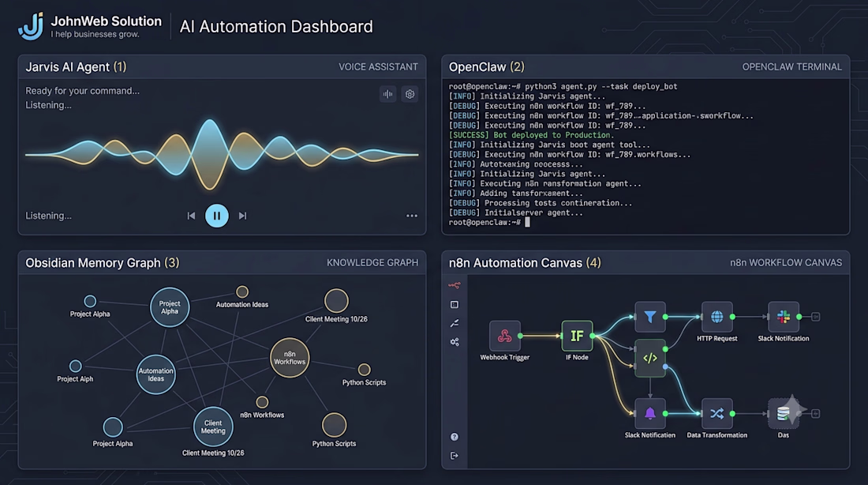Click the Jarvis voice waveform visualization
868x485 pixels.
pyautogui.click(x=222, y=154)
